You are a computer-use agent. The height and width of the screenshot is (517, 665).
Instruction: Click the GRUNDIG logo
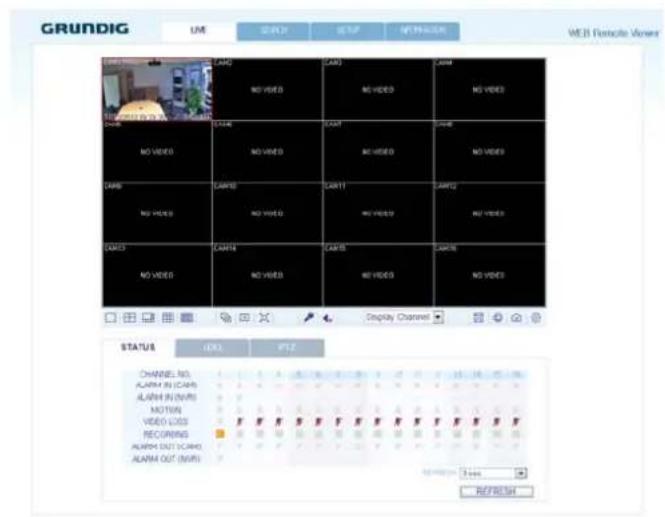[x=85, y=28]
